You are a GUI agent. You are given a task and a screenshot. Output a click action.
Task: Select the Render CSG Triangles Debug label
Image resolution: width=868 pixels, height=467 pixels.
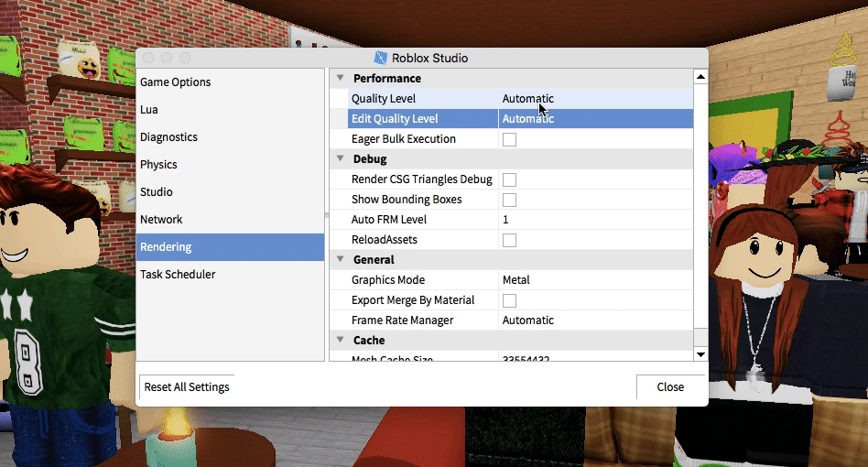421,179
